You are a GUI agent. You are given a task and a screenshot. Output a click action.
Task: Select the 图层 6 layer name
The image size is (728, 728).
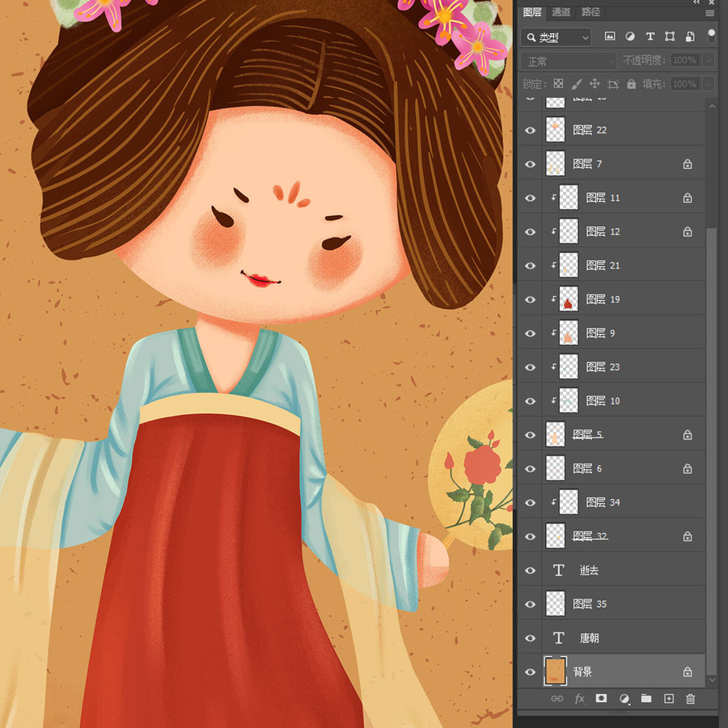pyautogui.click(x=587, y=469)
